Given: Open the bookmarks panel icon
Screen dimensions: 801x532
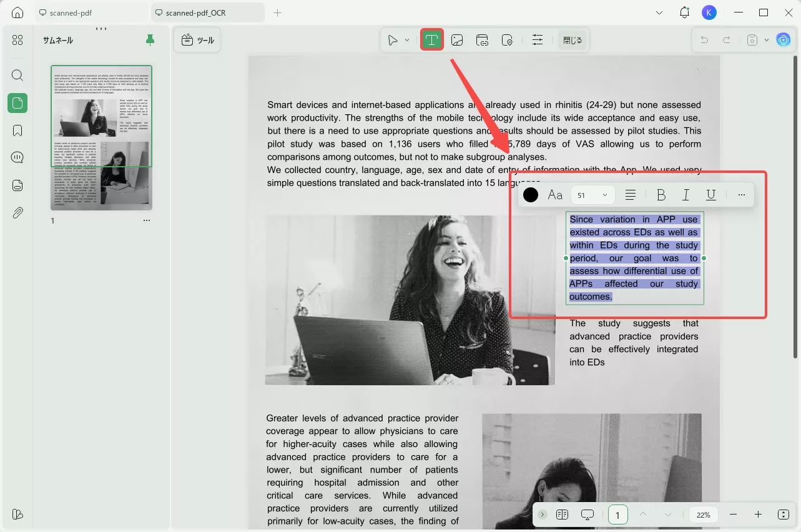Looking at the screenshot, I should tap(17, 131).
